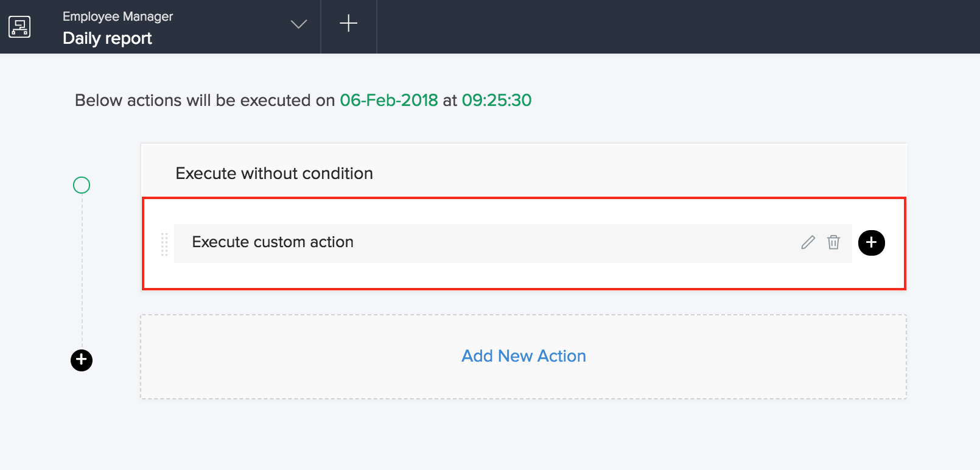Open the Execute without condition header
Viewport: 980px width, 470px height.
pyautogui.click(x=274, y=174)
